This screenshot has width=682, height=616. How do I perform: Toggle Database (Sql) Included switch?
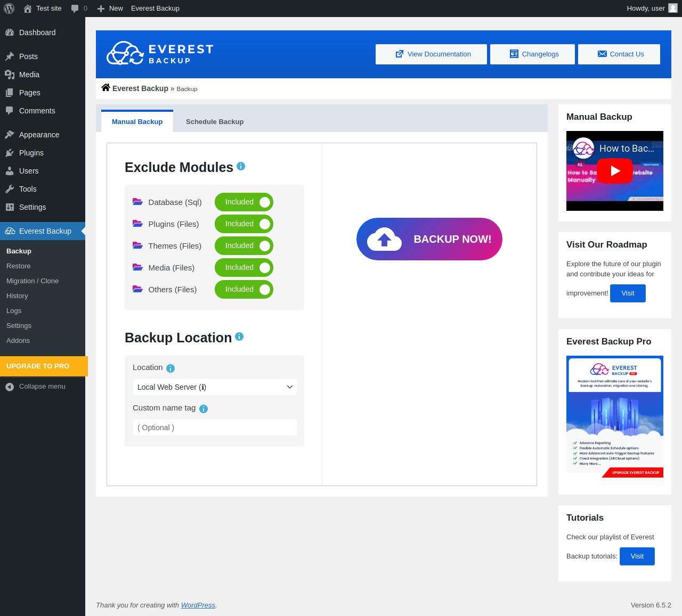244,202
